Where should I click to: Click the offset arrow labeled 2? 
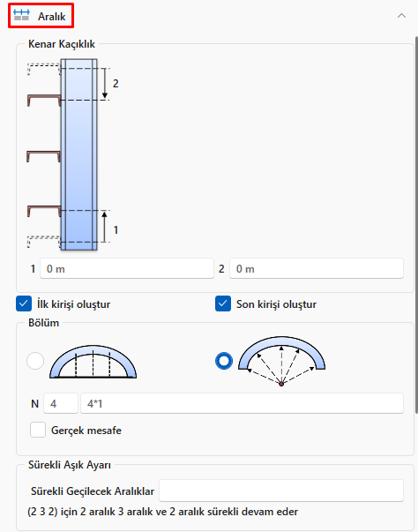click(x=105, y=84)
